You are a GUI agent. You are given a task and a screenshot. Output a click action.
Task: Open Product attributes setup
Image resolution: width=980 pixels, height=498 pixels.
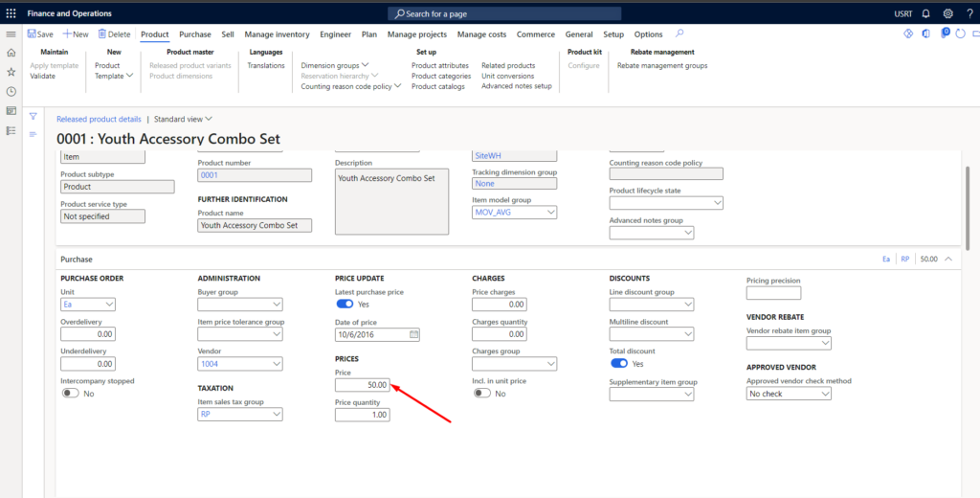pos(440,65)
